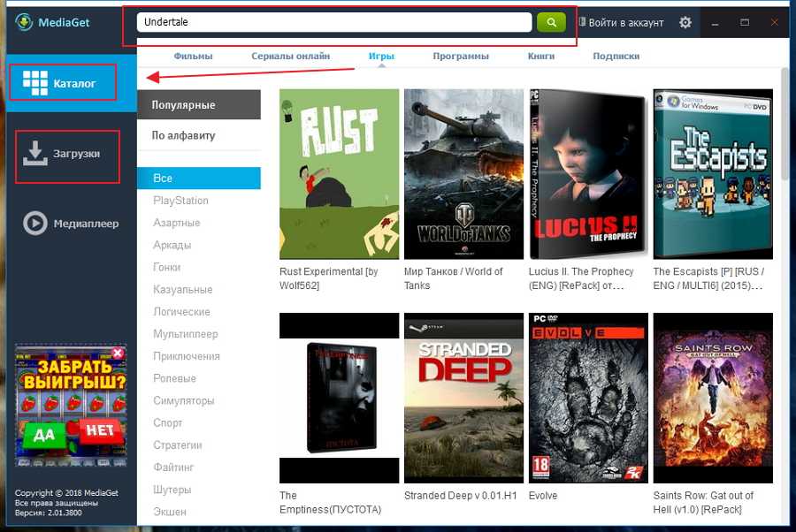Select the Игры tab

tap(381, 56)
